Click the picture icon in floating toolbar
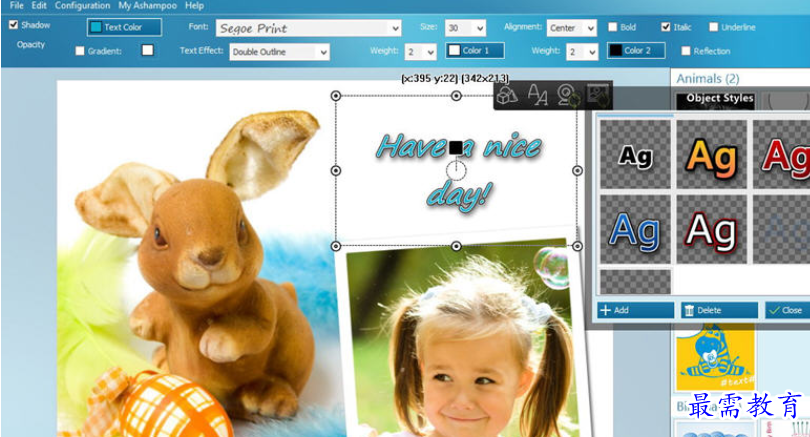 pyautogui.click(x=599, y=95)
